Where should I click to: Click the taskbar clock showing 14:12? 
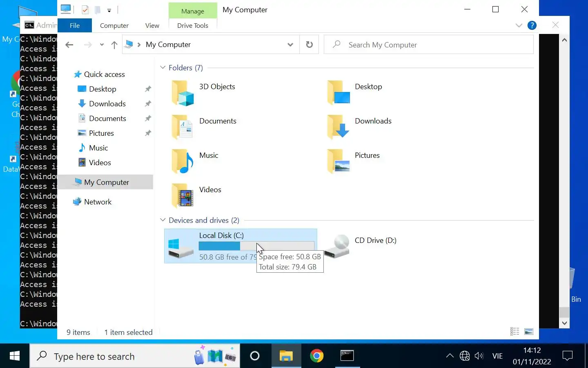pyautogui.click(x=532, y=356)
